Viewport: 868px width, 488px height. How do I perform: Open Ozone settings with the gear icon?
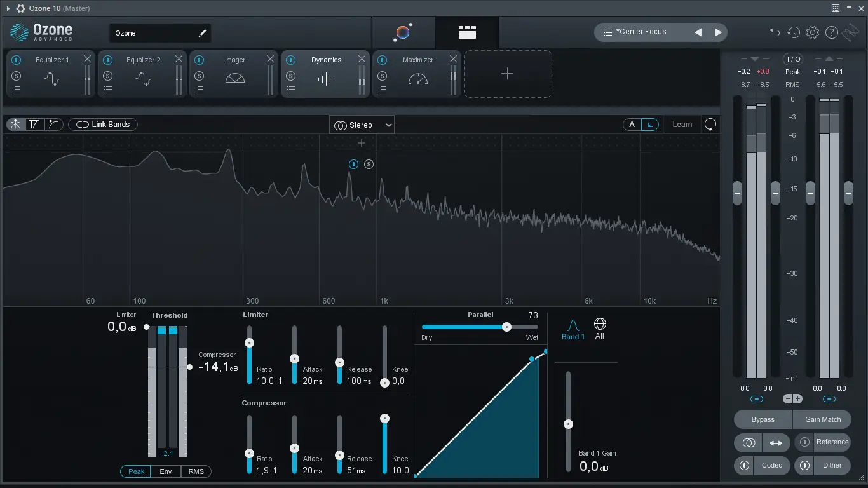(x=812, y=32)
